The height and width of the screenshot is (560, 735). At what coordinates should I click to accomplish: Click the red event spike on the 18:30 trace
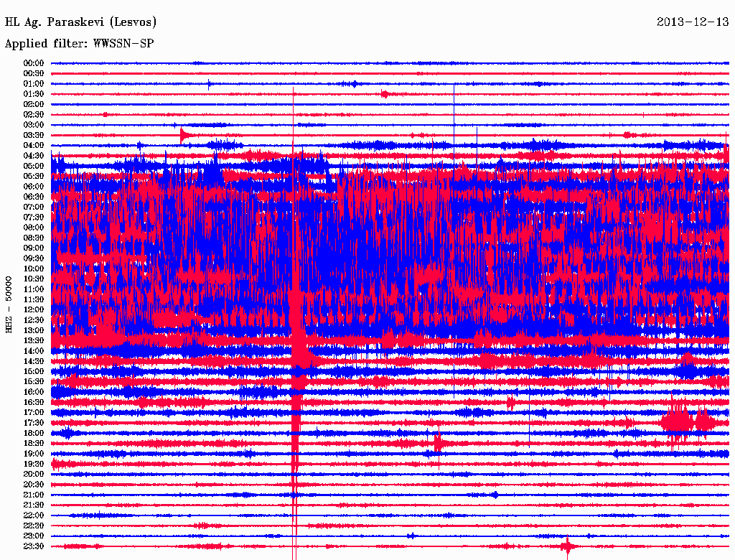pyautogui.click(x=439, y=443)
